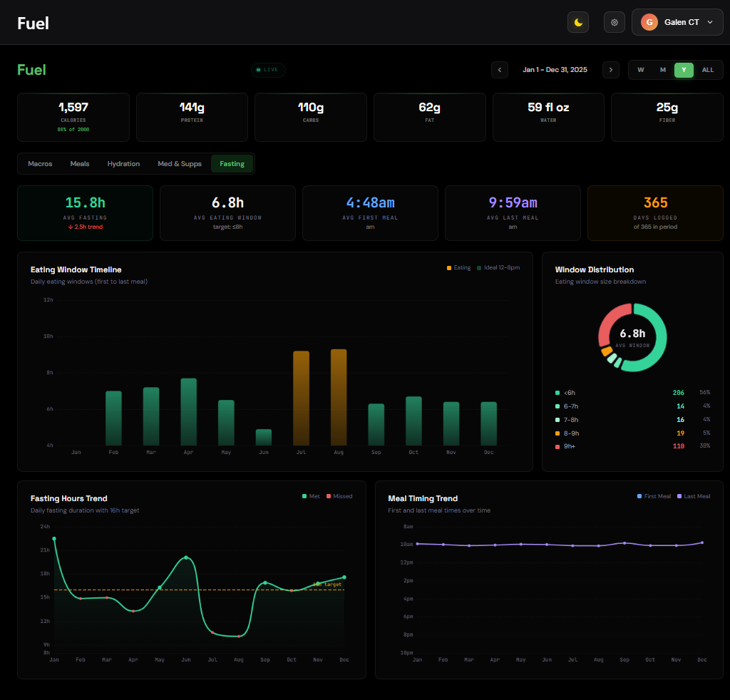Image resolution: width=730 pixels, height=700 pixels.
Task: Click the Dec bar in Eating Window Timeline
Action: point(489,424)
